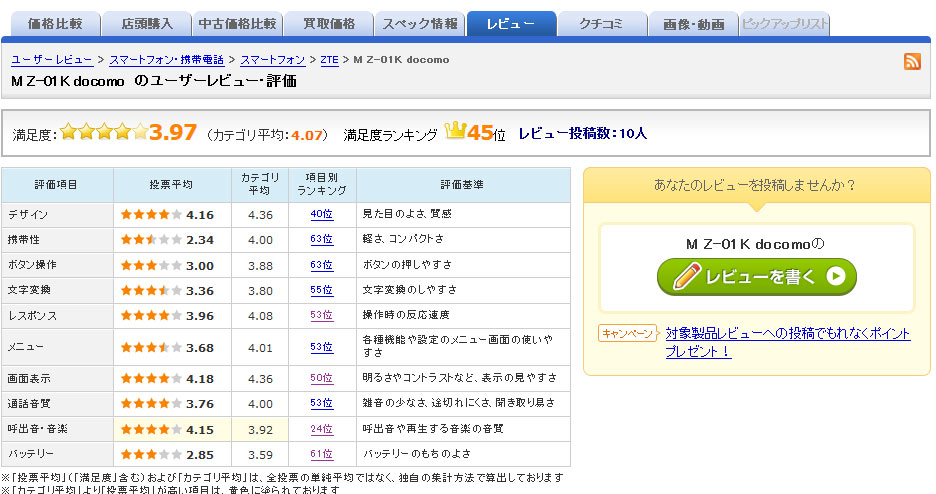Open the 中古価格比較 tab
The height and width of the screenshot is (494, 936).
click(x=237, y=24)
